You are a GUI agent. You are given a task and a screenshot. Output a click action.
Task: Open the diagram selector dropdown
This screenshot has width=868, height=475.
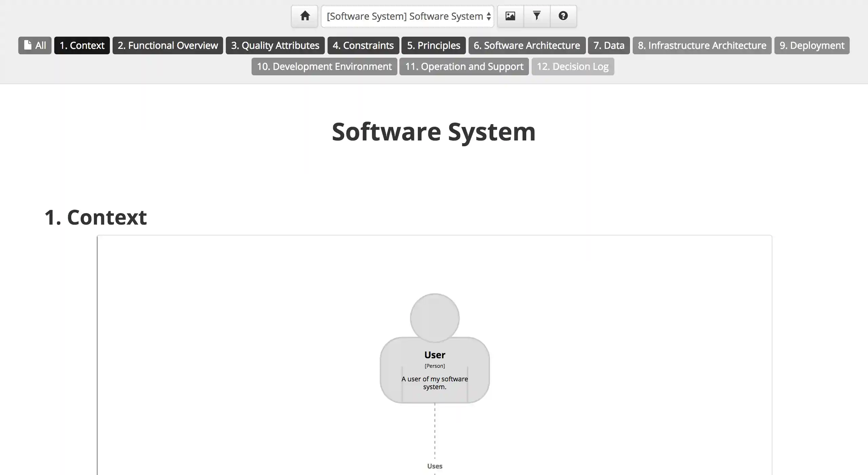click(407, 16)
